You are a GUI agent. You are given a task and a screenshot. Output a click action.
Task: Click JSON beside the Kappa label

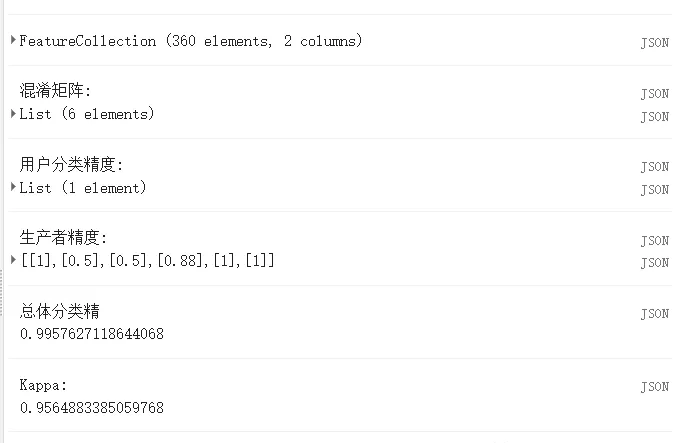click(x=655, y=386)
